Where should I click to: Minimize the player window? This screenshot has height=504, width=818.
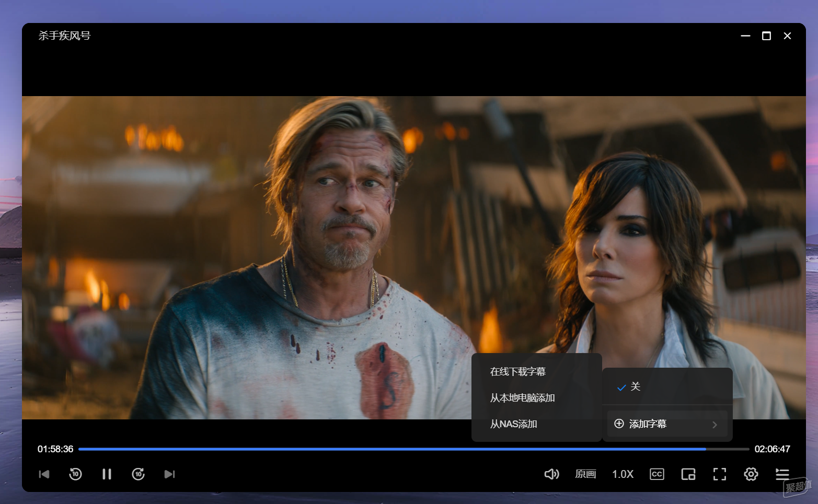pyautogui.click(x=746, y=36)
